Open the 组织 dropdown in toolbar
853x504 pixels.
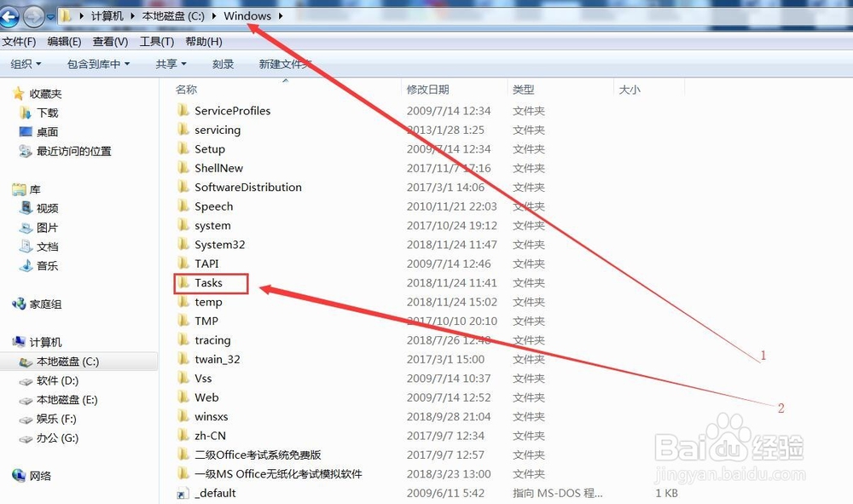click(x=26, y=64)
